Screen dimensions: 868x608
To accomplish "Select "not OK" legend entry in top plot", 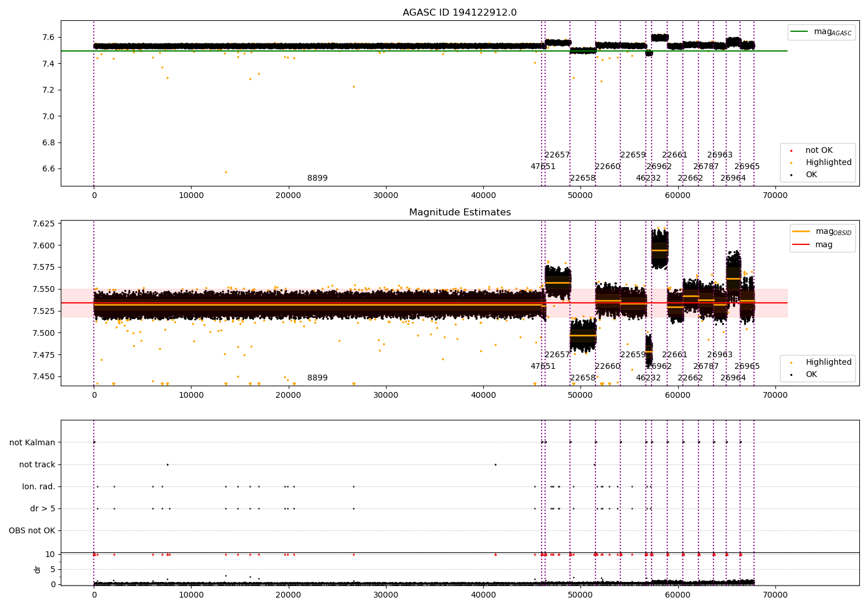I will pos(819,151).
